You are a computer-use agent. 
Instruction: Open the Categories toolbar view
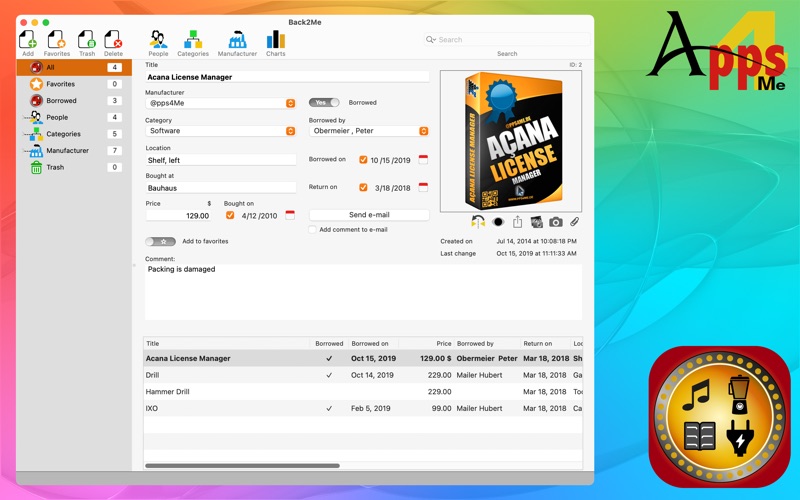(x=193, y=40)
